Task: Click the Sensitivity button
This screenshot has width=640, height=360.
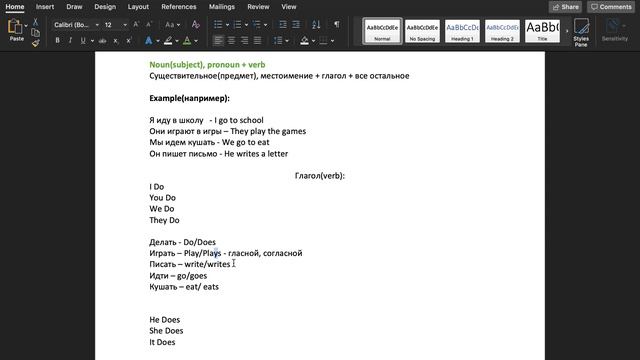Action: pyautogui.click(x=614, y=31)
